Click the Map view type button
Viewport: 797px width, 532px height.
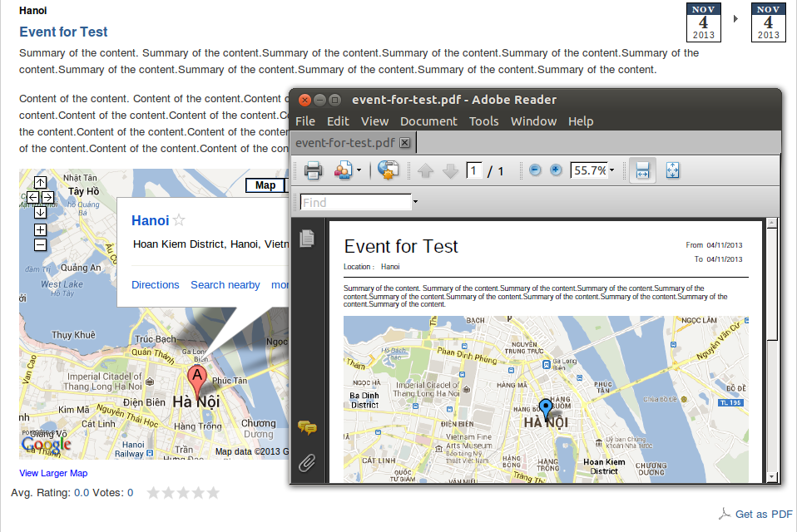(x=265, y=185)
